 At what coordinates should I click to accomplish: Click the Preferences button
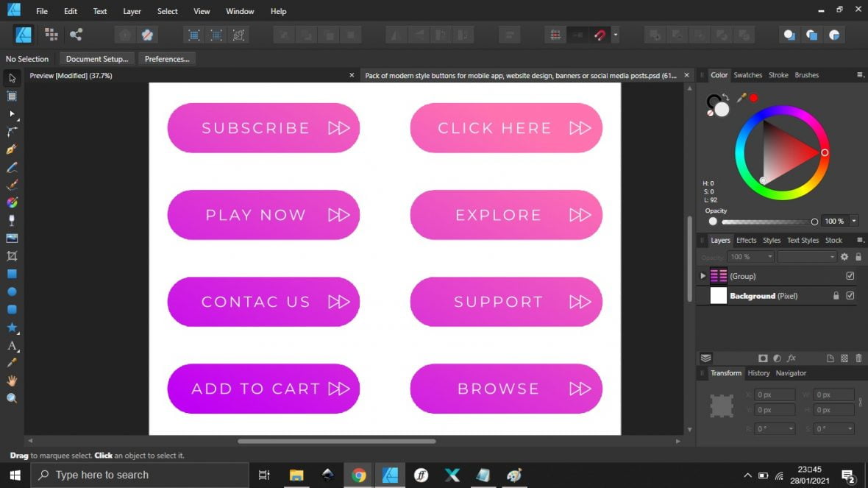pos(167,59)
